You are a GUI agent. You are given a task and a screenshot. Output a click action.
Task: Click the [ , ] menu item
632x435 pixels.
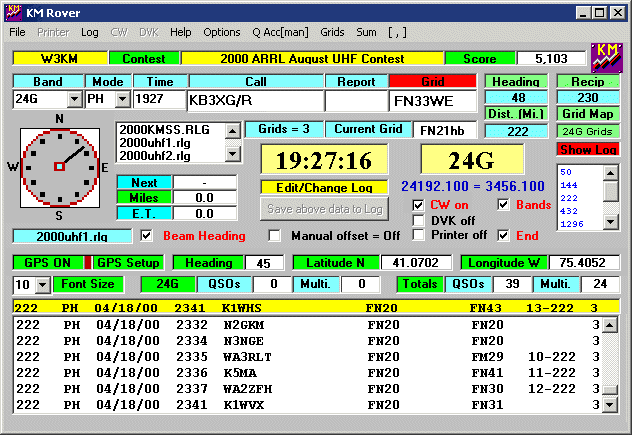(x=397, y=32)
